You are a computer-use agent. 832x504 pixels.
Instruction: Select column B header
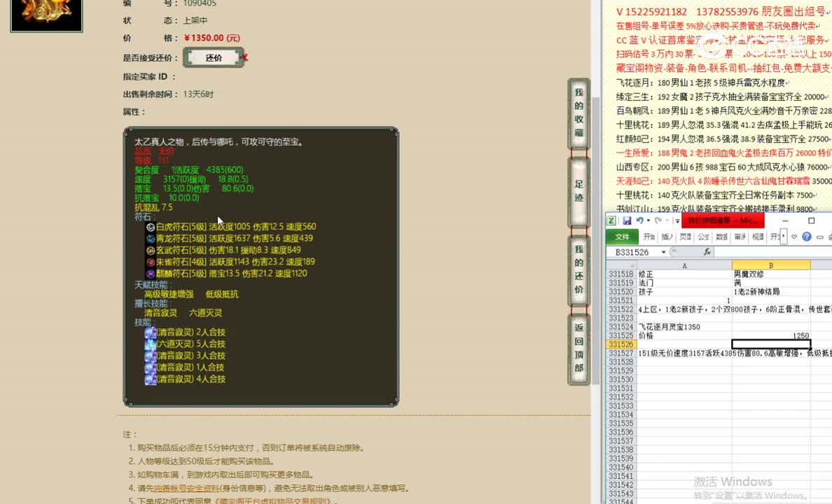(771, 265)
